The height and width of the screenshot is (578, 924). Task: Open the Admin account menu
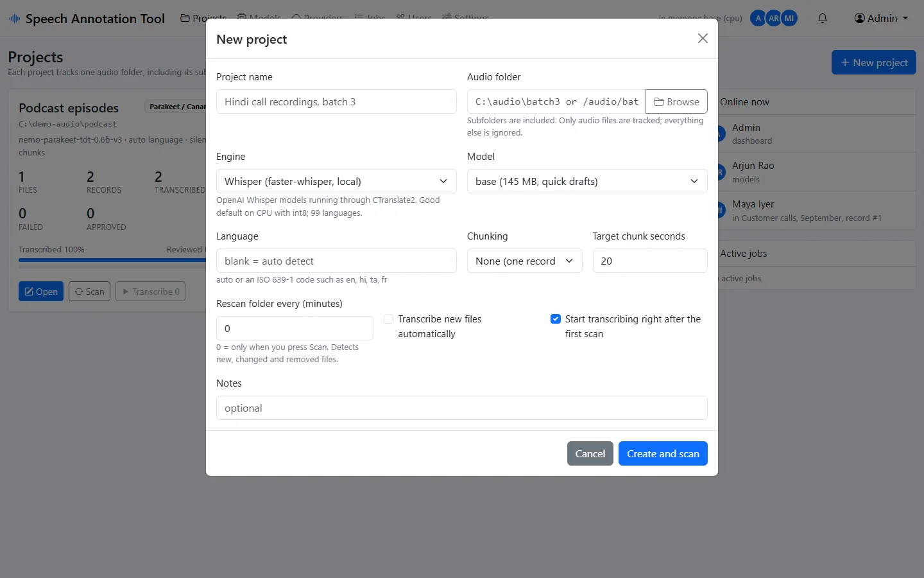[x=881, y=18]
